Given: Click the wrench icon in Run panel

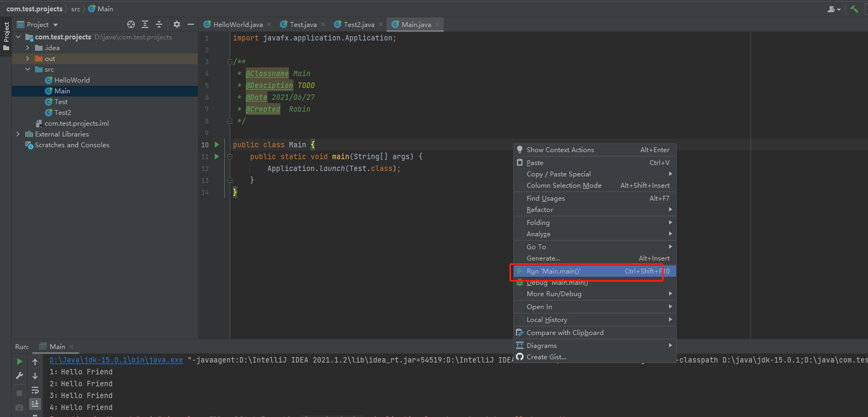Looking at the screenshot, I should (x=19, y=375).
